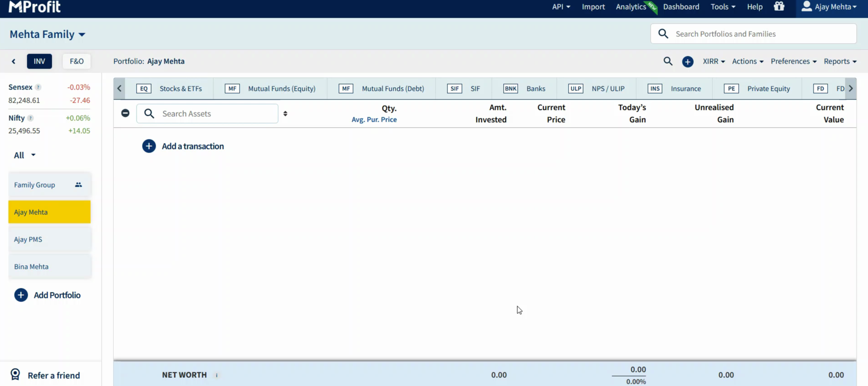
Task: Expand the Mehta Family selector
Action: click(x=48, y=34)
